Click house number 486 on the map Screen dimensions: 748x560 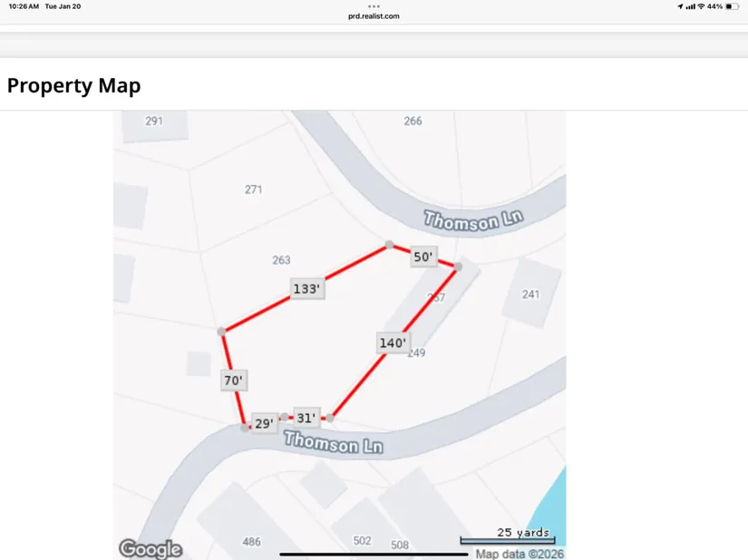click(x=251, y=542)
